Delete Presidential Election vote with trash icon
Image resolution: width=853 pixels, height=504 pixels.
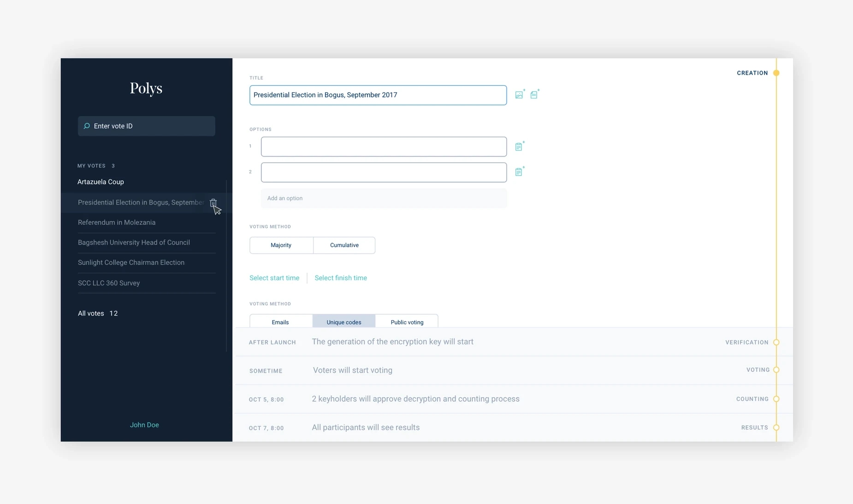(213, 203)
